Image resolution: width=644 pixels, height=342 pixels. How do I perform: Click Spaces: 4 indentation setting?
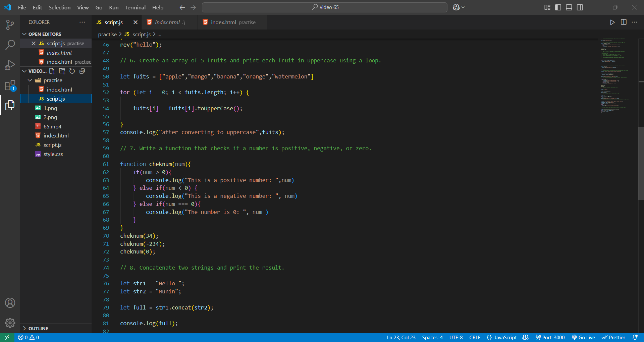pyautogui.click(x=432, y=337)
